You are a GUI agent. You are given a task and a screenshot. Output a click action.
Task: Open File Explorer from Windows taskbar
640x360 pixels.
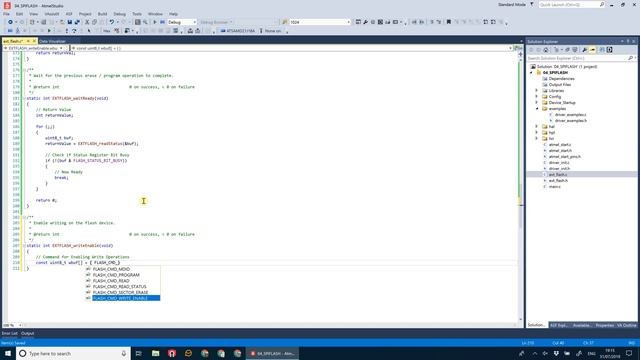[156, 353]
